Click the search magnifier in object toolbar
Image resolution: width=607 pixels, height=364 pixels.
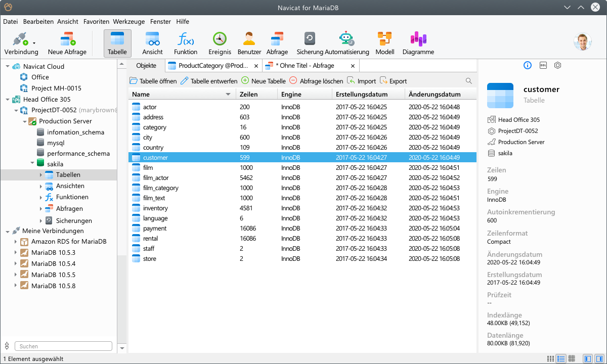[469, 81]
